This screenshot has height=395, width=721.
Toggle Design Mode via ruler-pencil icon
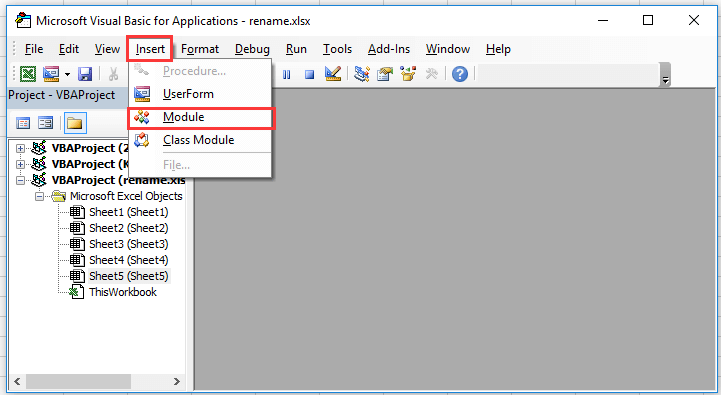click(333, 74)
